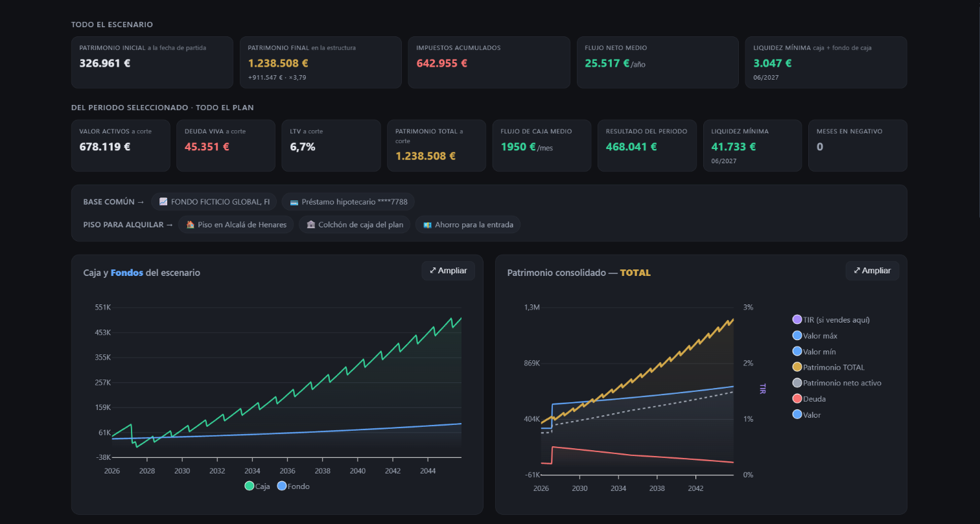Toggle the Caja series in the chart legend
The width and height of the screenshot is (980, 524).
click(257, 486)
